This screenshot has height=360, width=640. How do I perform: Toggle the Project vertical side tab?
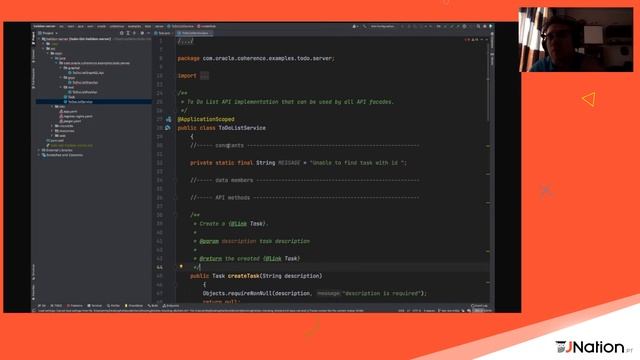pos(33,37)
